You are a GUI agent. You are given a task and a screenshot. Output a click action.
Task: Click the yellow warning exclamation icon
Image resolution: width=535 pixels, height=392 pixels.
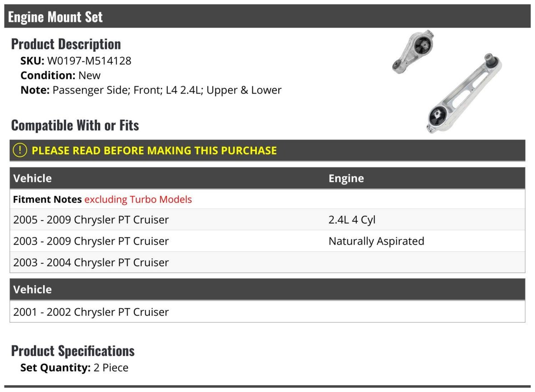[20, 151]
